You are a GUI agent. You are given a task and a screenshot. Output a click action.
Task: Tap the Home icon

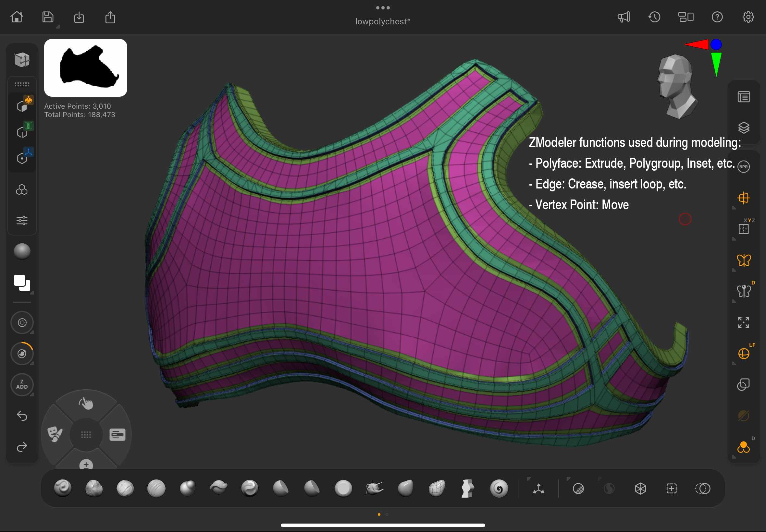point(17,17)
